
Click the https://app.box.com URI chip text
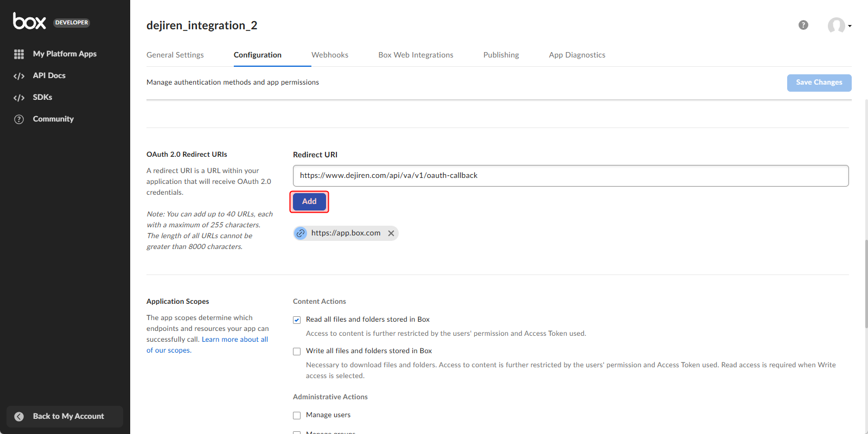tap(346, 233)
